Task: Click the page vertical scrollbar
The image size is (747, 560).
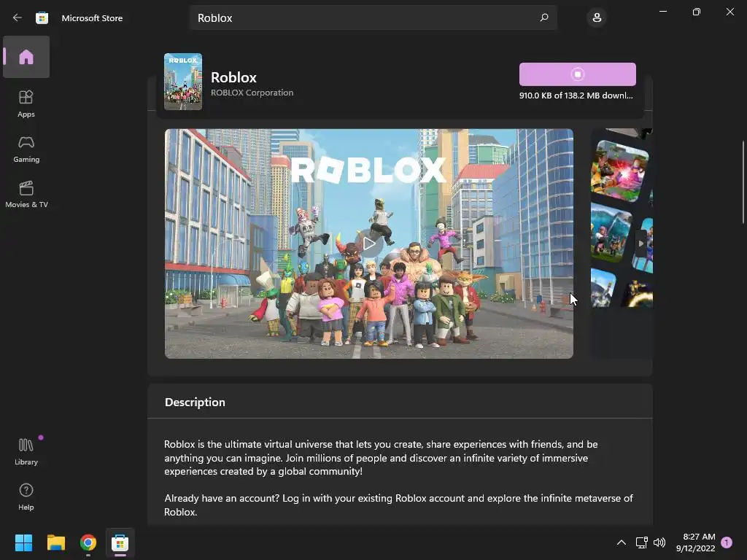Action: (x=743, y=182)
